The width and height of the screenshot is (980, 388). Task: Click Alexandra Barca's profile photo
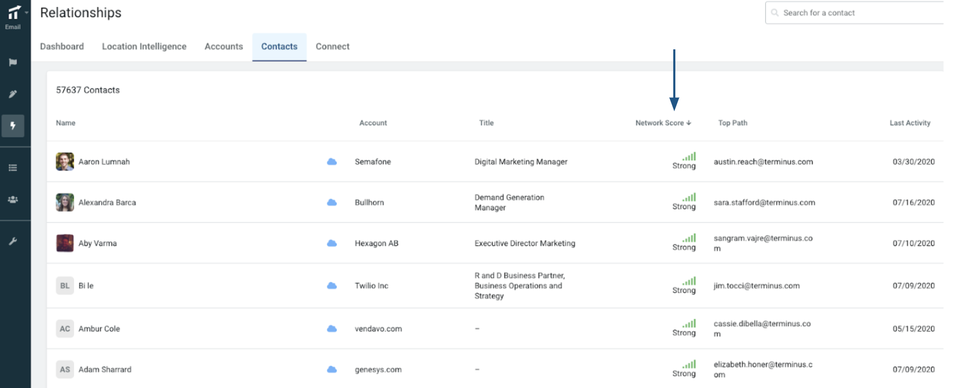(x=65, y=202)
